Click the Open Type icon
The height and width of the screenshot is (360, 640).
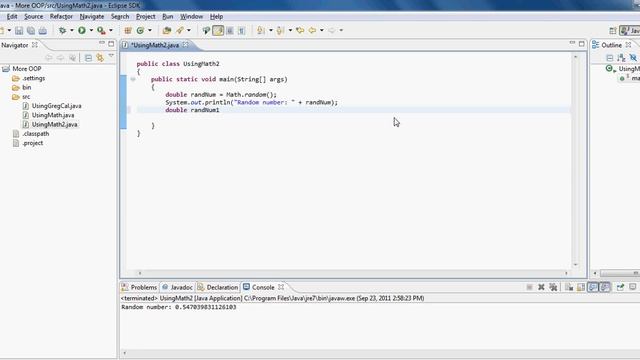167,30
